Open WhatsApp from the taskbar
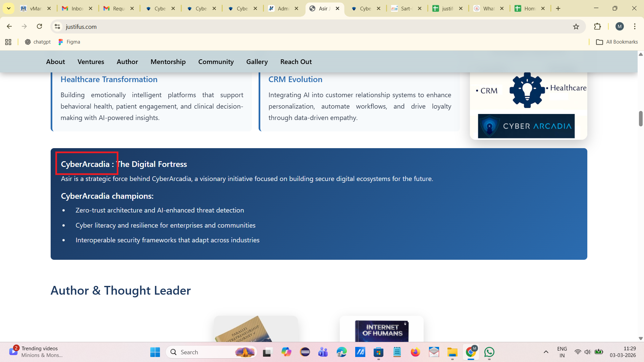The width and height of the screenshot is (644, 362). tap(489, 352)
